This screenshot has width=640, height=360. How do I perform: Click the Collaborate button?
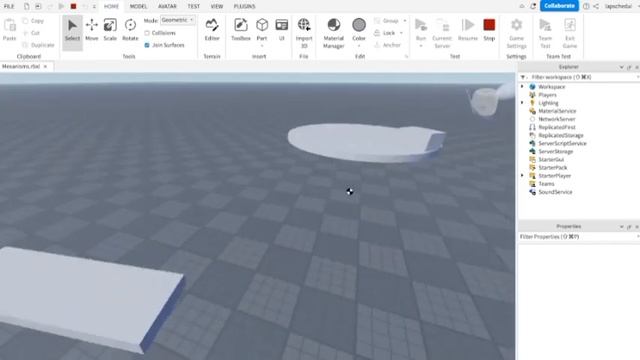[x=559, y=6]
